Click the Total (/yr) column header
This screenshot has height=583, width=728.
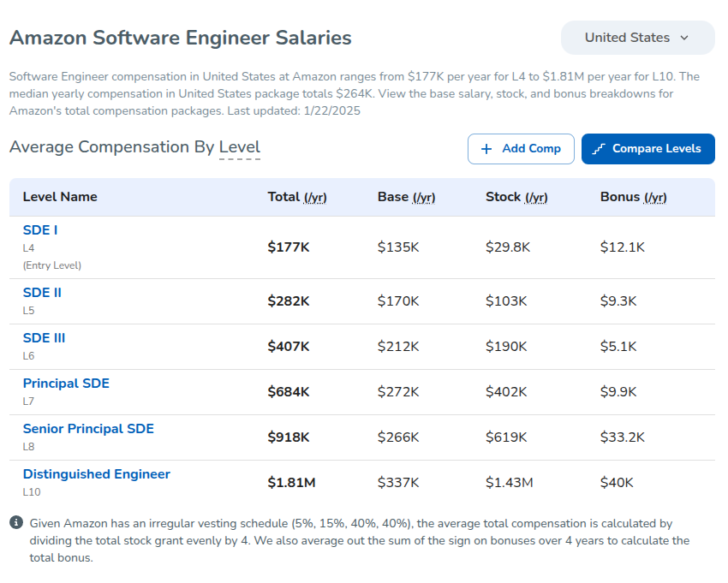pos(297,197)
